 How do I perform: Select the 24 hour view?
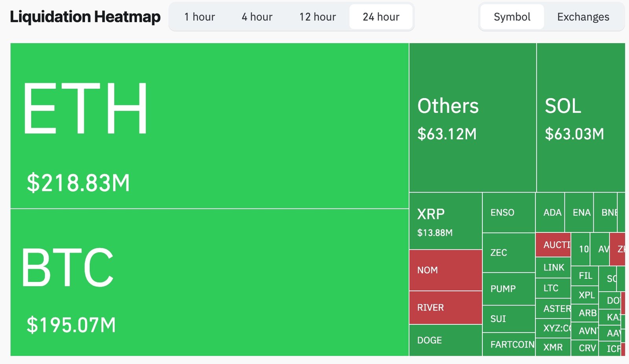[x=381, y=17]
